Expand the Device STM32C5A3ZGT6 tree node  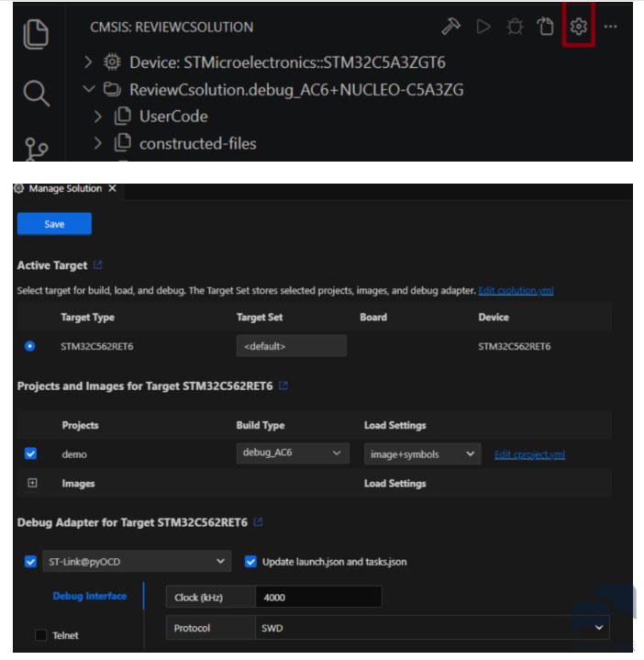pyautogui.click(x=88, y=62)
